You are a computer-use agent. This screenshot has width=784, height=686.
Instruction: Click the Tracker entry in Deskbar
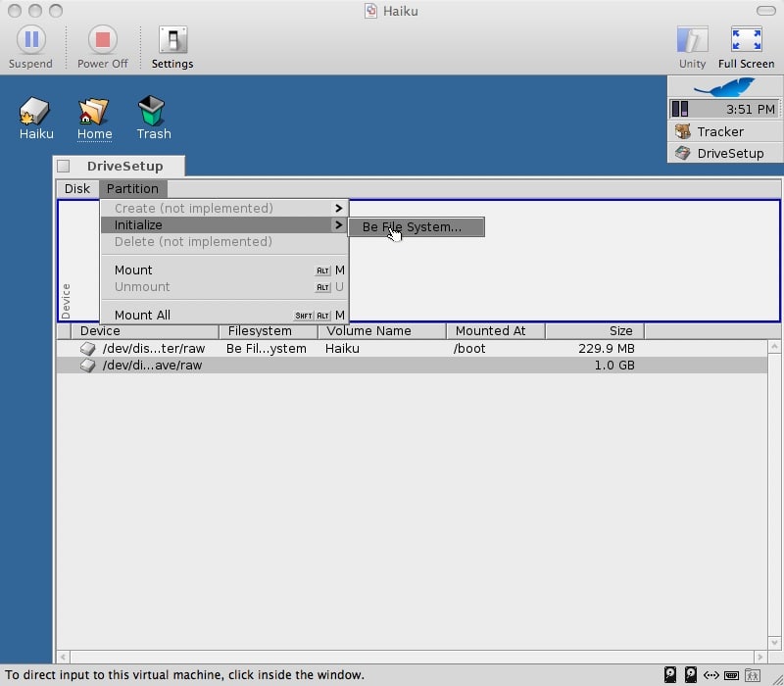725,131
